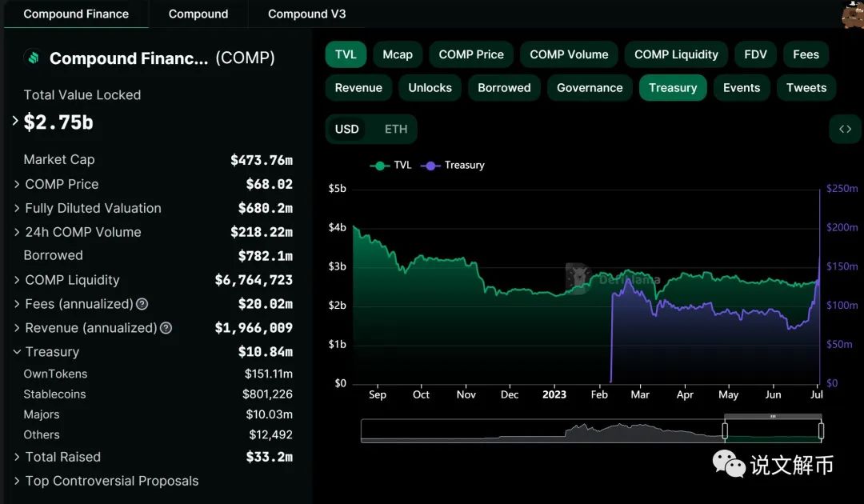Expand the Fully Diluted Valuation row
Screen dimensions: 864x504
(17, 208)
